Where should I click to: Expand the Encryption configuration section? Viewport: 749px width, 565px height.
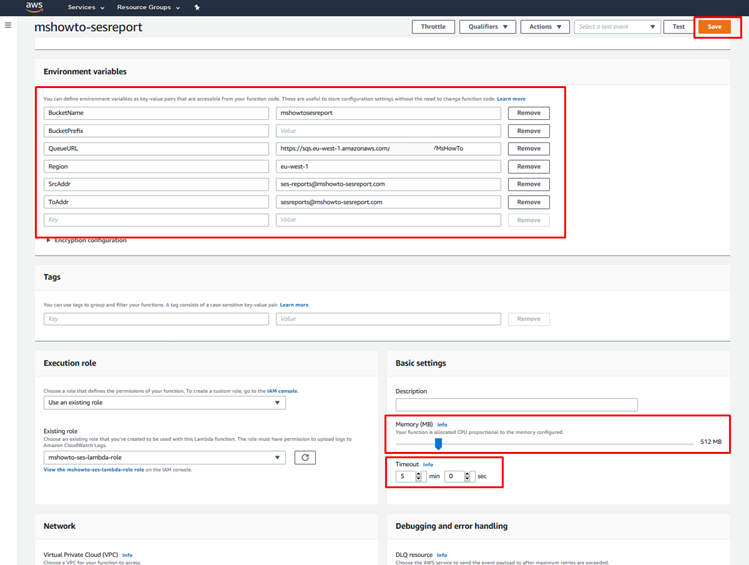tap(86, 240)
